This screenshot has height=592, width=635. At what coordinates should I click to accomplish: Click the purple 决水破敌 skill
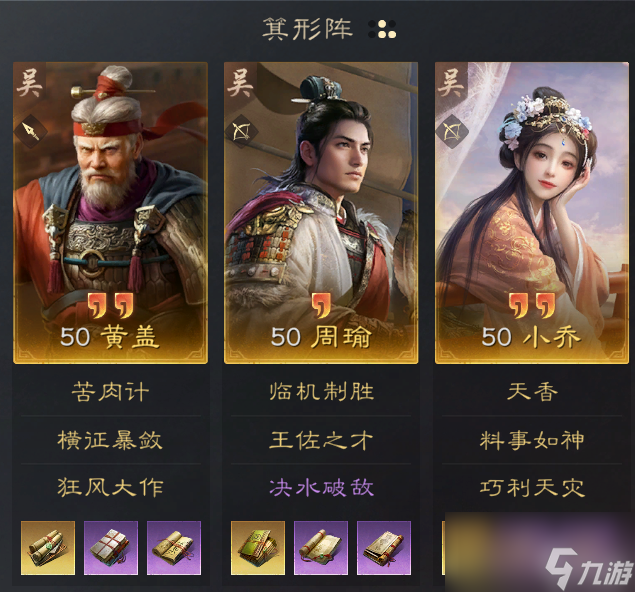(321, 487)
